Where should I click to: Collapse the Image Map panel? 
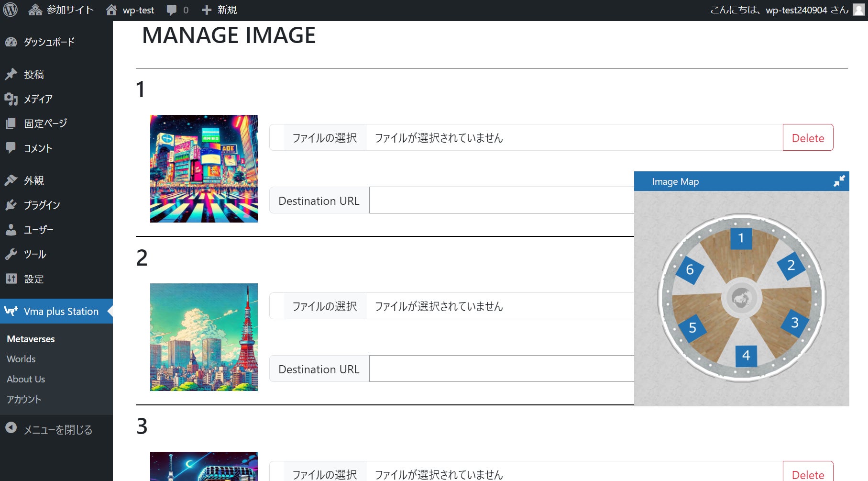(839, 181)
